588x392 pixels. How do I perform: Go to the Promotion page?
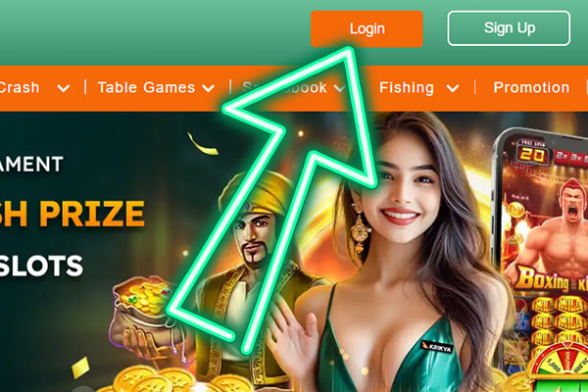[x=531, y=87]
